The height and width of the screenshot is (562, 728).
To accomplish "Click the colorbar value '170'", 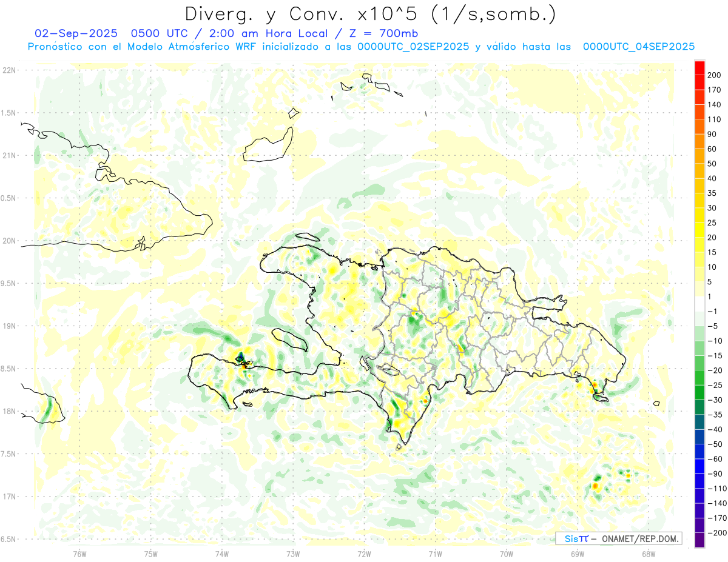I will pyautogui.click(x=715, y=90).
